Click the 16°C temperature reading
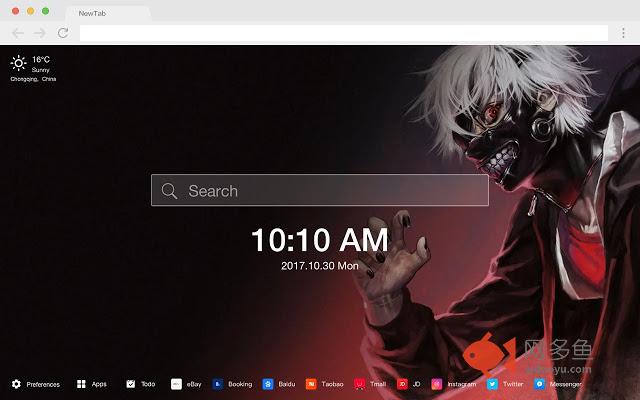The image size is (640, 400). (x=41, y=60)
